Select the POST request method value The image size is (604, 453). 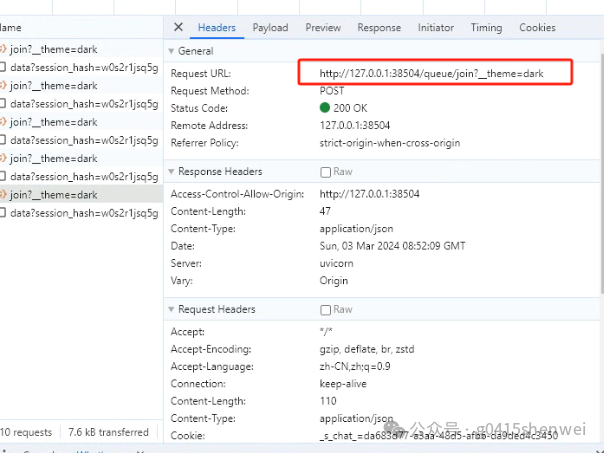click(332, 91)
